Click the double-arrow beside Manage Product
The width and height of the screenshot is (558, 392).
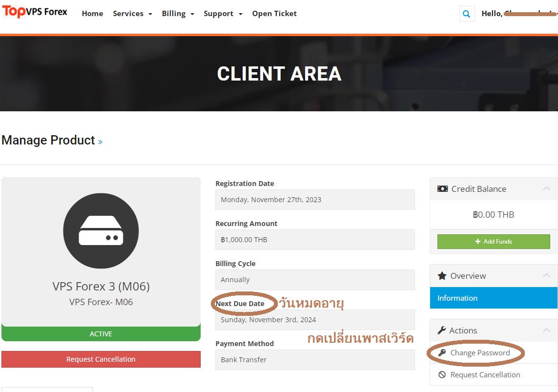[x=101, y=142]
